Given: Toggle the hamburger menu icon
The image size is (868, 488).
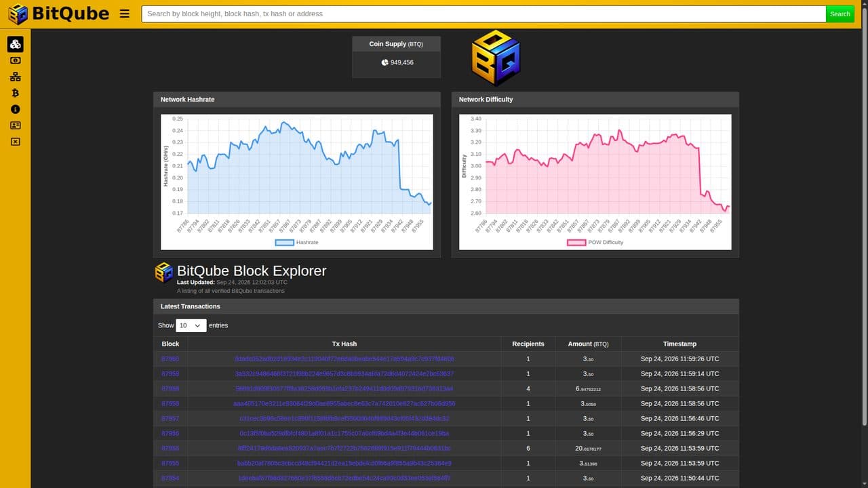Looking at the screenshot, I should pos(124,14).
